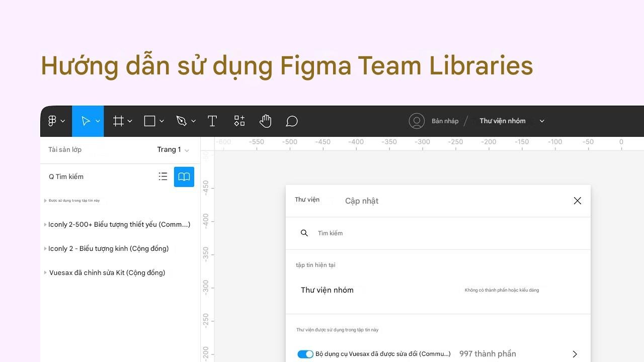Close the library dialog
This screenshot has width=644, height=362.
click(x=577, y=201)
